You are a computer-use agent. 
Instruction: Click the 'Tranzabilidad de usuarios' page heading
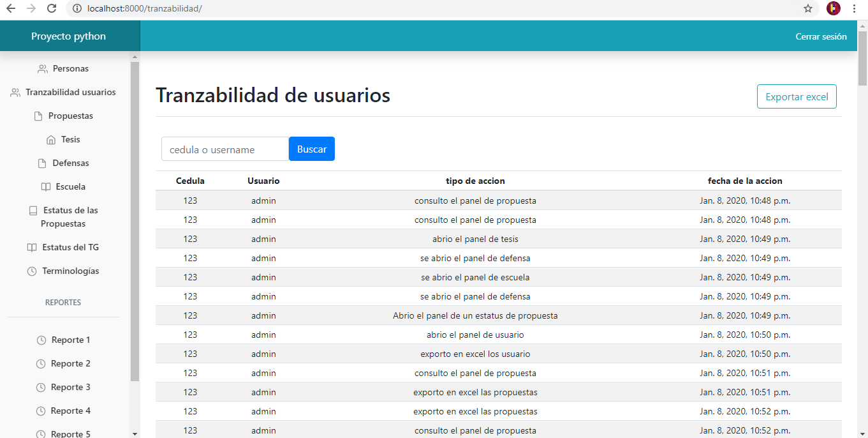273,95
